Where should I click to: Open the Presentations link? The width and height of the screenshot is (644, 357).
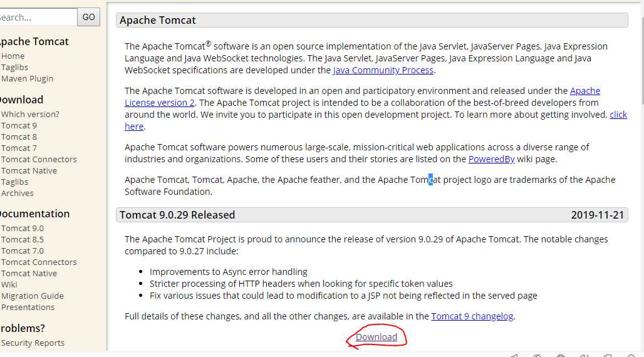pyautogui.click(x=28, y=308)
